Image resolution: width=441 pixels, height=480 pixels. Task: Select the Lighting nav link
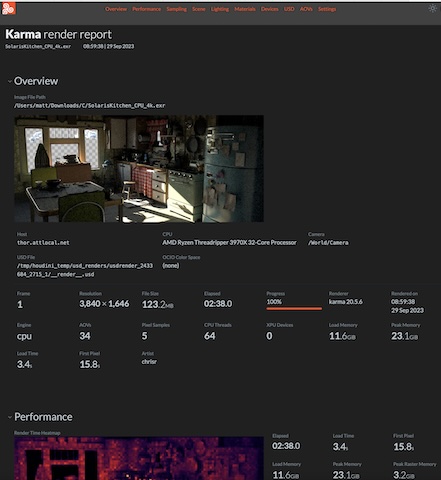click(x=220, y=9)
